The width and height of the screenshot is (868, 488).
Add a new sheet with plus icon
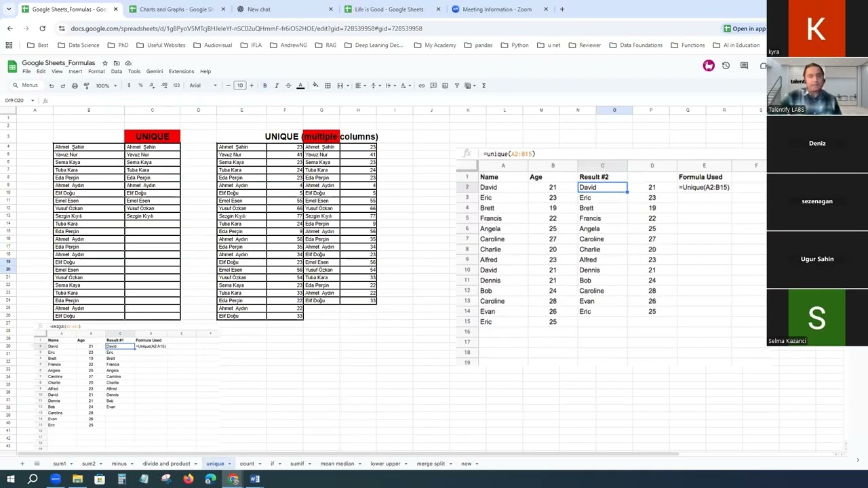point(22,464)
